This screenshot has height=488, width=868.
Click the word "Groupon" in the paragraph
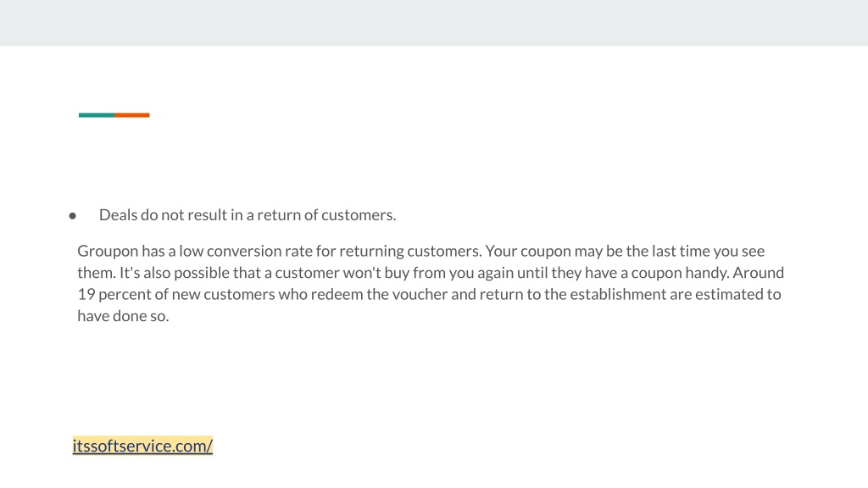(108, 251)
